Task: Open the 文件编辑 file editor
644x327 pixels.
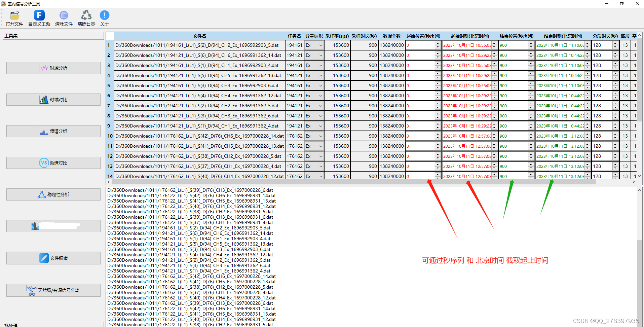Action: coord(53,258)
